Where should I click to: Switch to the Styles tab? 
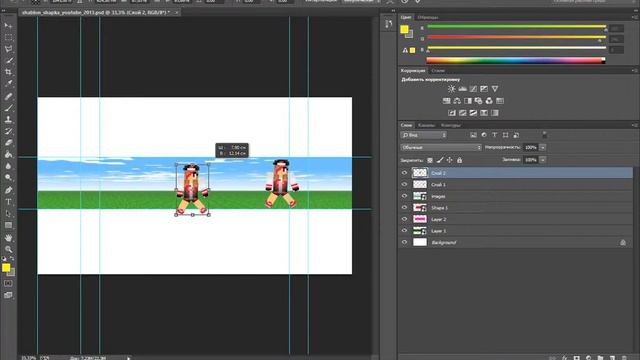tap(438, 71)
